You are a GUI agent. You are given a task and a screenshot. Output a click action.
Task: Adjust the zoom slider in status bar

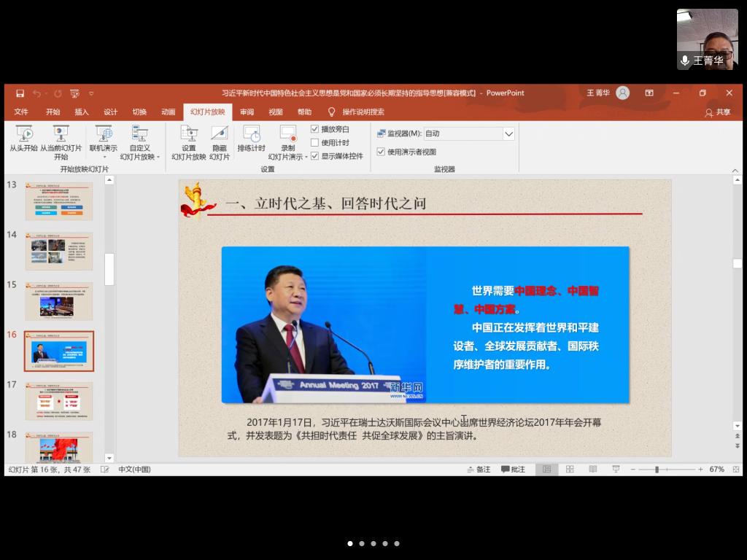click(657, 470)
